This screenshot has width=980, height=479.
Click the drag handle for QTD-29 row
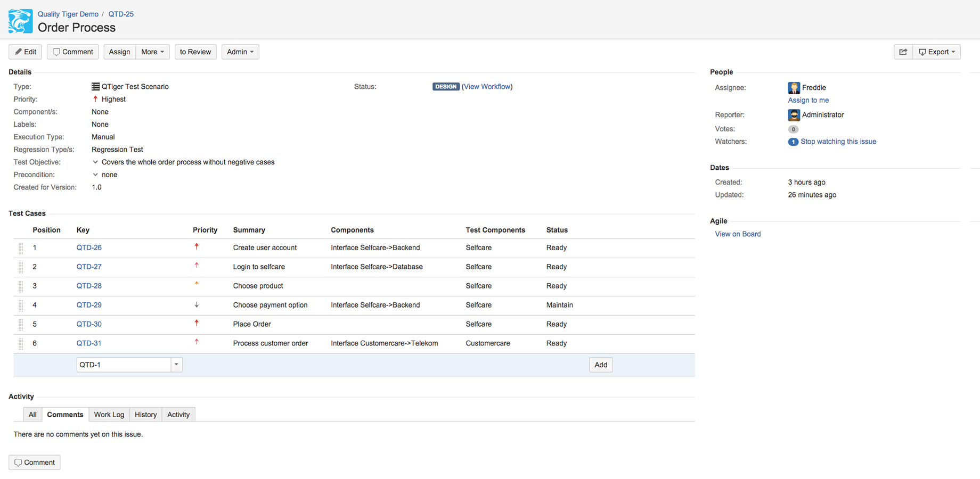(x=21, y=305)
